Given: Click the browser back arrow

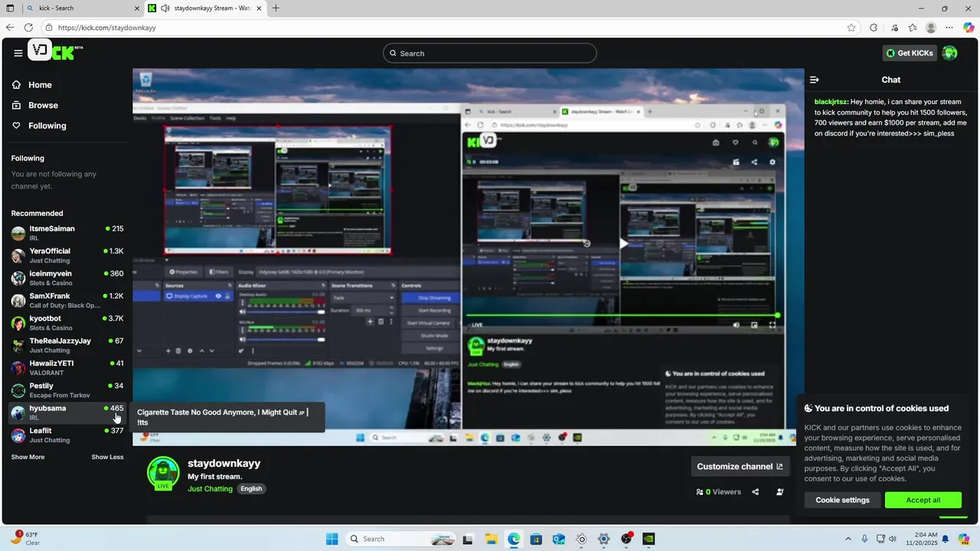Looking at the screenshot, I should [10, 28].
